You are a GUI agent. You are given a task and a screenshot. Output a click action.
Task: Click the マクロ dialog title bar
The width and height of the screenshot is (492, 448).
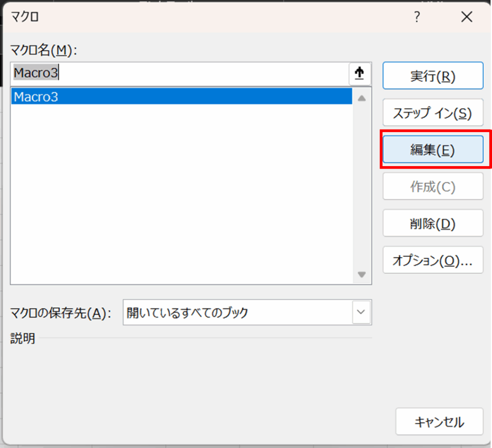point(192,17)
